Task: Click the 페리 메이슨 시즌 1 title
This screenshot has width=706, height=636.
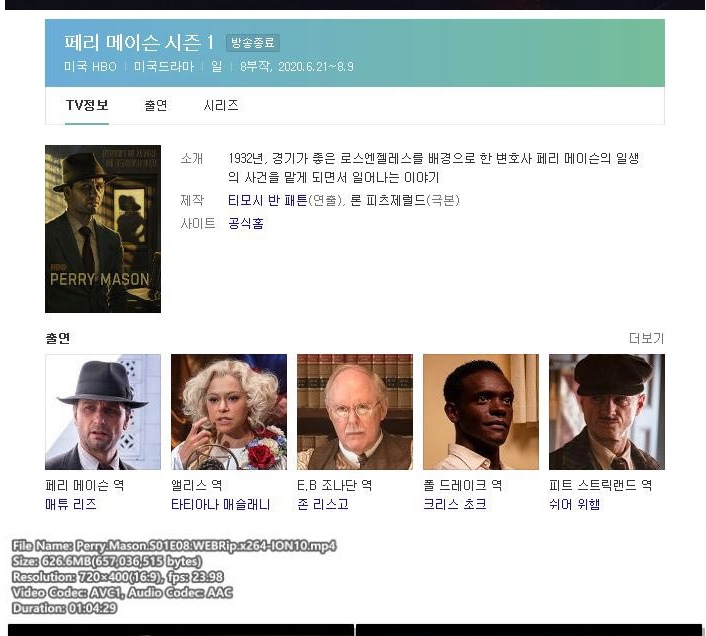Action: coord(139,43)
